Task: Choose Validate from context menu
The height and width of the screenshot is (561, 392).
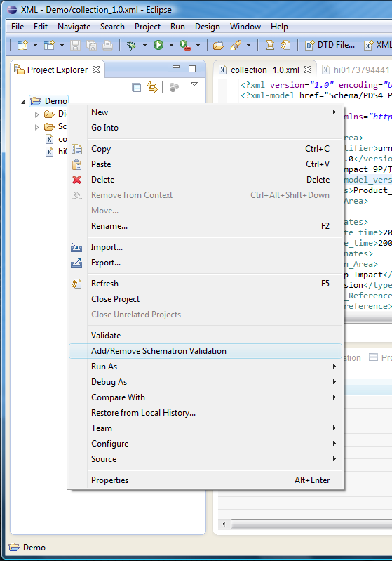Action: coord(205,336)
